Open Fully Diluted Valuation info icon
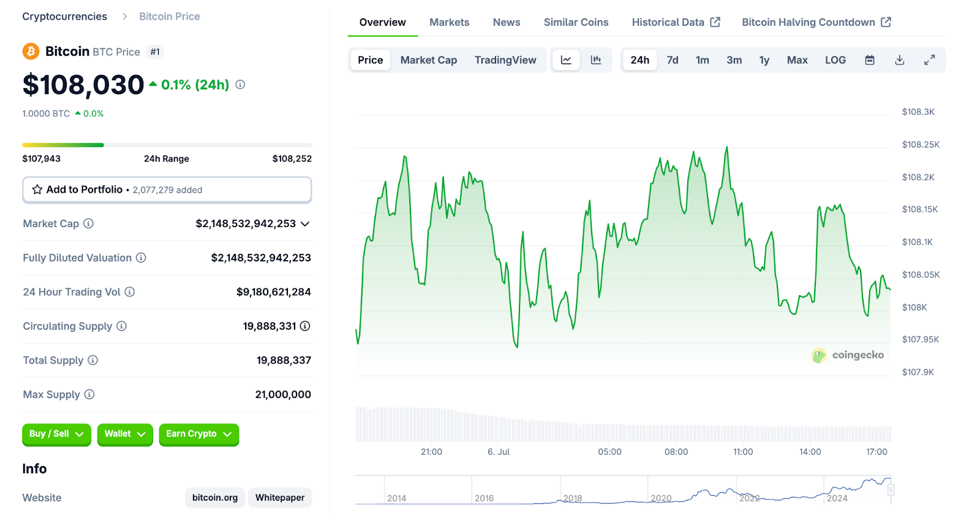The width and height of the screenshot is (980, 516). coord(141,258)
